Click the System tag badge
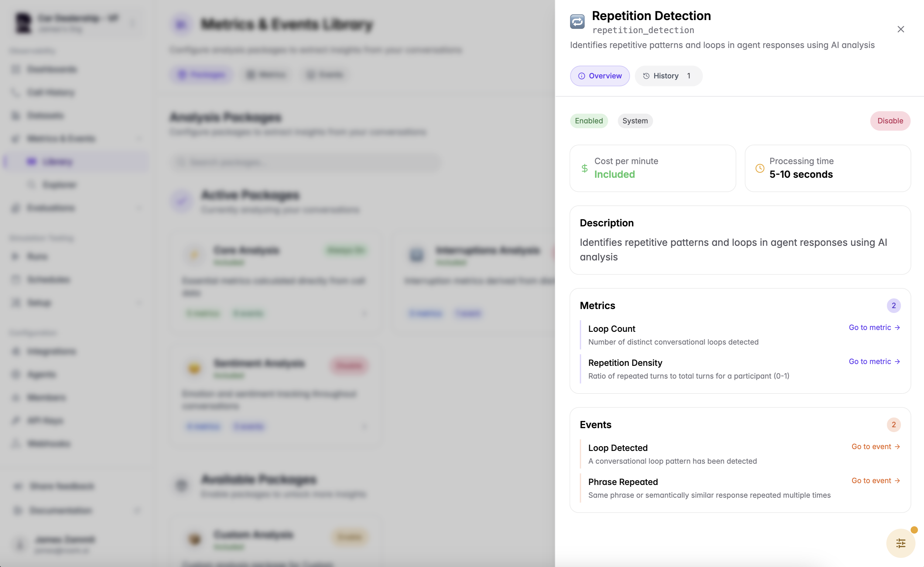This screenshot has height=567, width=924. pyautogui.click(x=635, y=121)
